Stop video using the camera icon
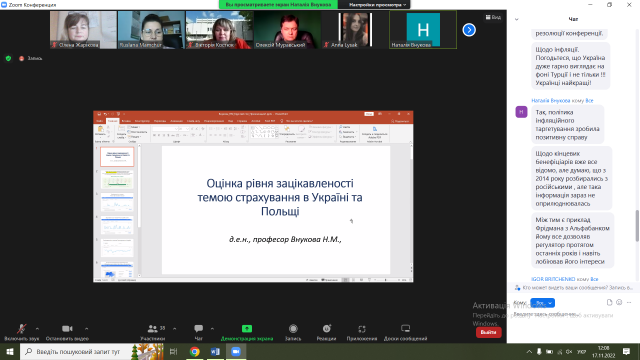640x360 pixels. pos(67,329)
